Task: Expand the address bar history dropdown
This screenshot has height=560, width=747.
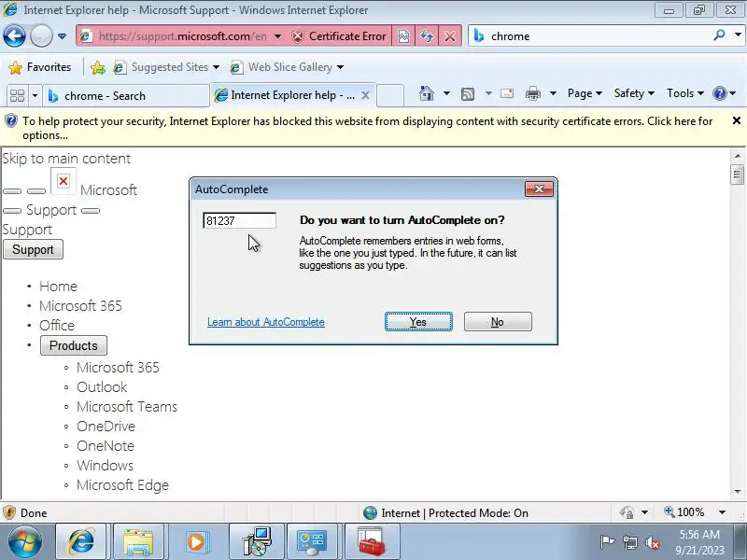Action: click(x=277, y=36)
